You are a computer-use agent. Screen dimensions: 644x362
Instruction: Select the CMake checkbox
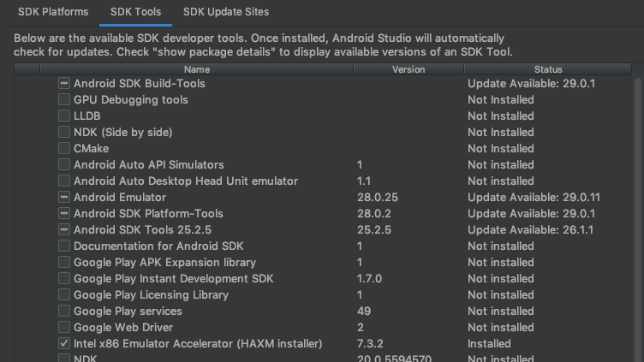[x=64, y=148]
